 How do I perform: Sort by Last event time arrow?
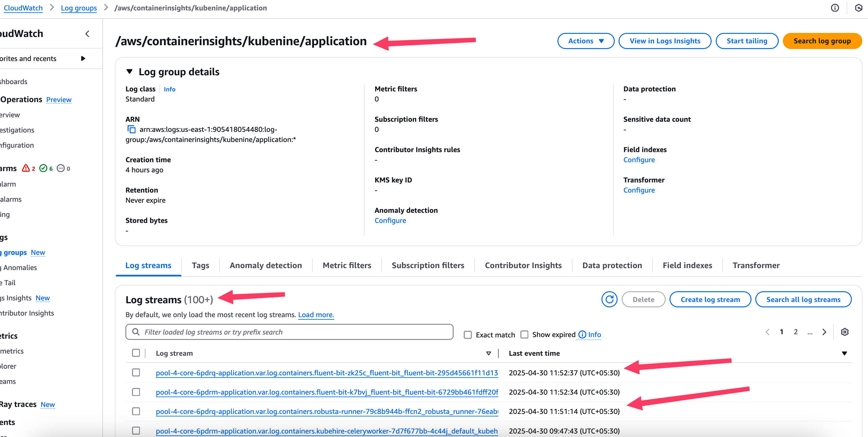pyautogui.click(x=844, y=353)
